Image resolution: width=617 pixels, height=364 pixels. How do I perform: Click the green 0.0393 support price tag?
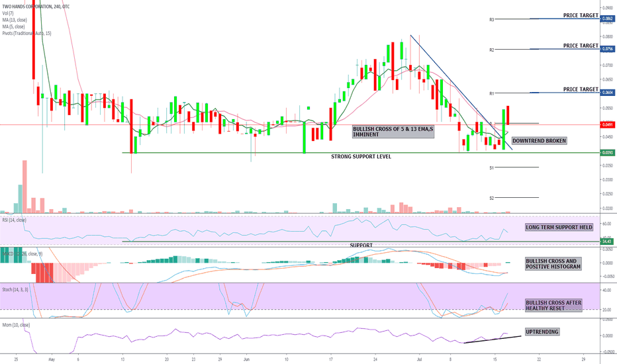(608, 153)
